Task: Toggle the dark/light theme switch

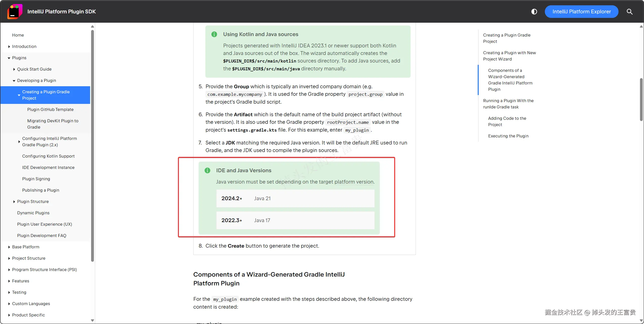Action: [x=534, y=12]
